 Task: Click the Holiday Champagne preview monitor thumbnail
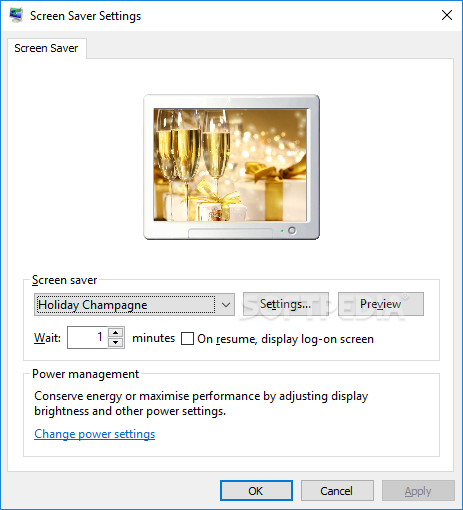[x=231, y=167]
